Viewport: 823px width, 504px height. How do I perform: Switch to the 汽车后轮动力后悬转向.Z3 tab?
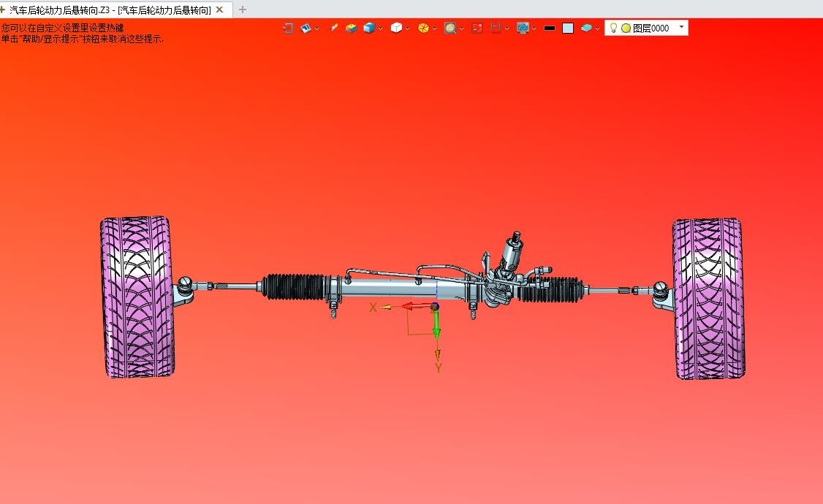click(x=110, y=9)
